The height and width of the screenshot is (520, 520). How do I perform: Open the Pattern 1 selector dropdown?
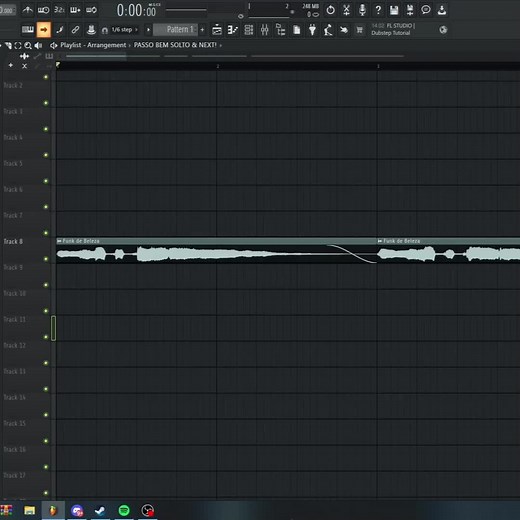click(x=176, y=30)
